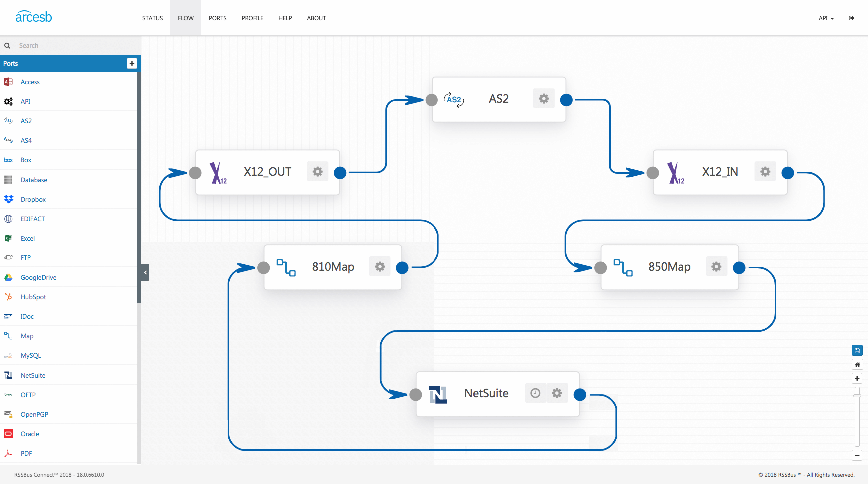Select the Box port entry

[68, 160]
